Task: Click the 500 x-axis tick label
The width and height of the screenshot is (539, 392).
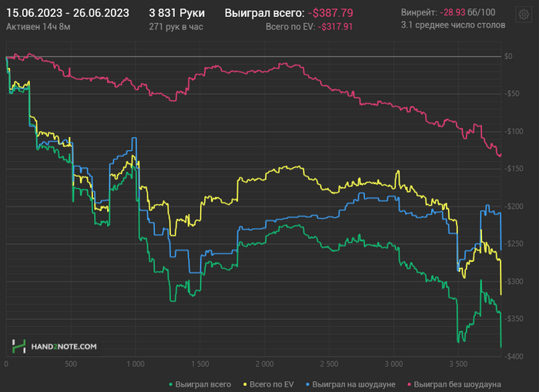Action: (71, 364)
